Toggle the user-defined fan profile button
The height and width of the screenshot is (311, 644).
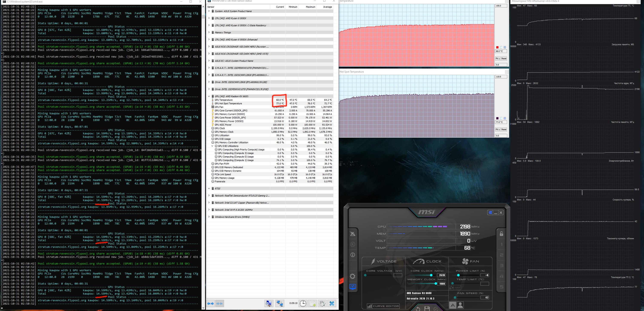(460, 305)
